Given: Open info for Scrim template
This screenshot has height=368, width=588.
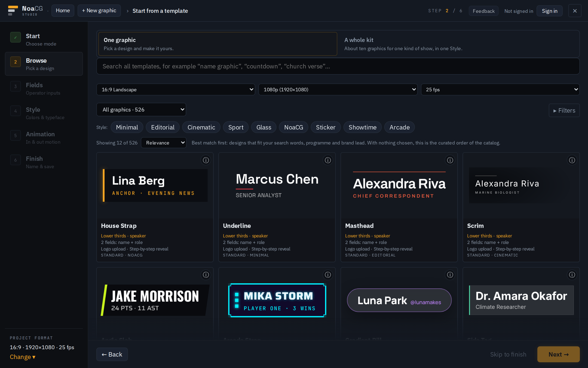Looking at the screenshot, I should (x=572, y=160).
